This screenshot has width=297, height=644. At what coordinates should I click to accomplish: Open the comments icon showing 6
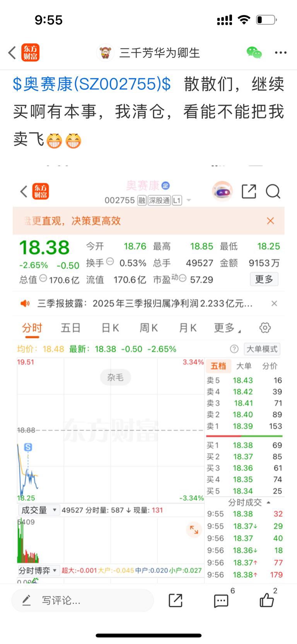click(x=221, y=601)
